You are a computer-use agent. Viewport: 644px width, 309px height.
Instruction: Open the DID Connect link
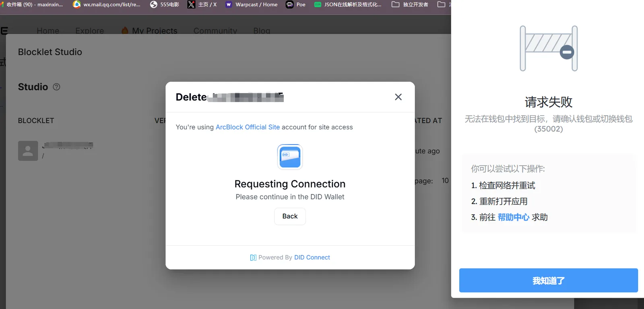312,257
